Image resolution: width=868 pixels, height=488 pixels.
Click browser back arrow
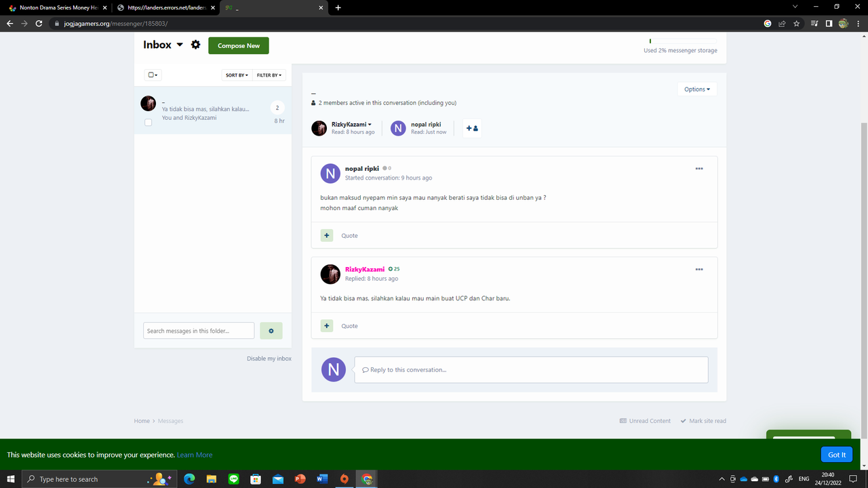[x=9, y=23]
